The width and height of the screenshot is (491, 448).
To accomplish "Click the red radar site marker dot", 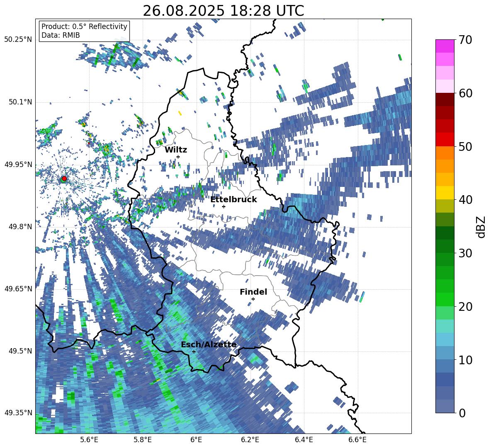I will 64,178.
